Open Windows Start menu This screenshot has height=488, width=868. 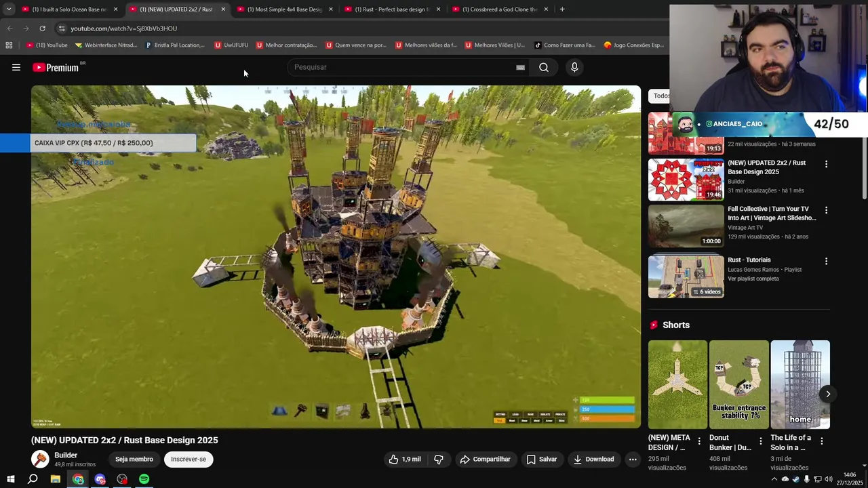click(x=10, y=479)
